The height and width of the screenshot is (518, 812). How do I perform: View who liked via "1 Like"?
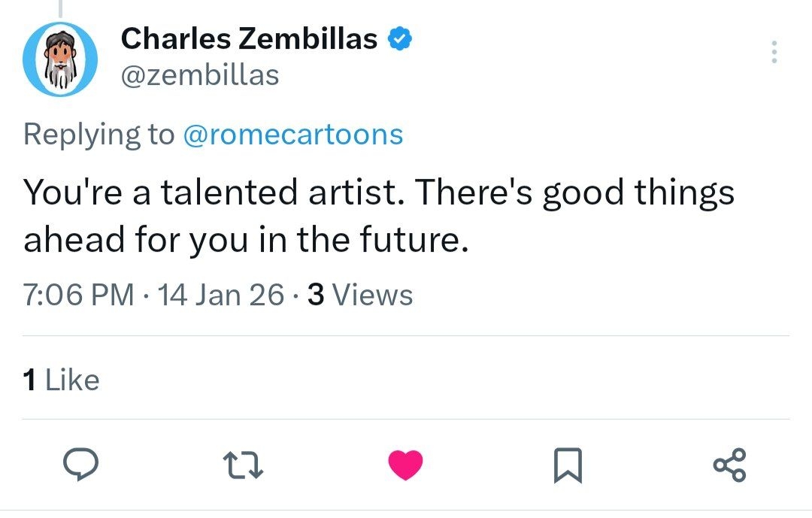coord(62,380)
